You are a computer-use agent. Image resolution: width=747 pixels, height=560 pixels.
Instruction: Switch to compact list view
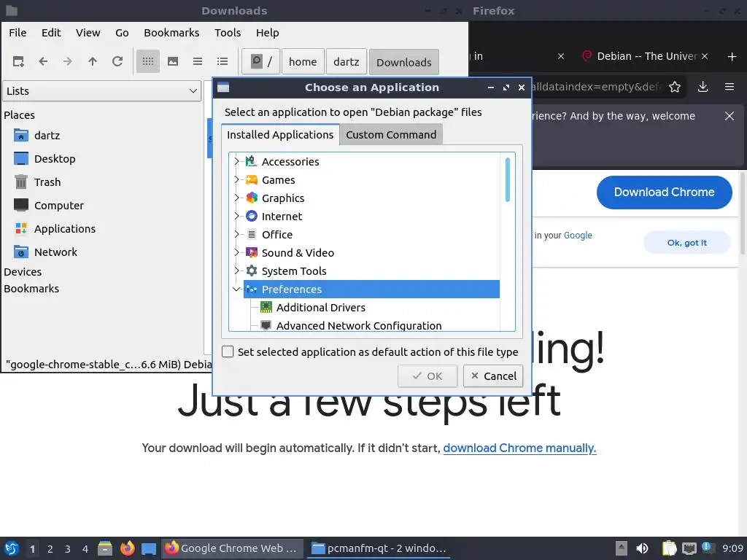pyautogui.click(x=197, y=61)
